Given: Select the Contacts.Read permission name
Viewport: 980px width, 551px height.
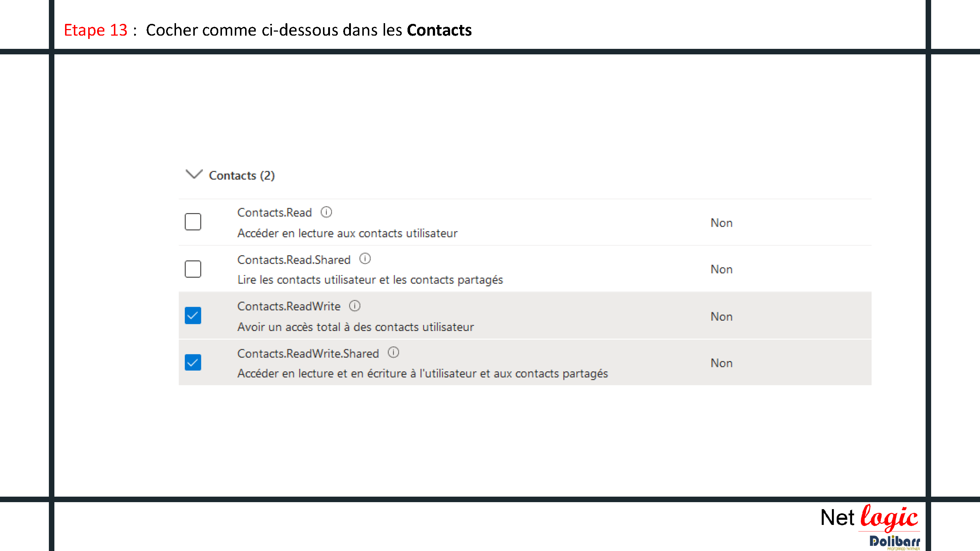Looking at the screenshot, I should point(274,213).
